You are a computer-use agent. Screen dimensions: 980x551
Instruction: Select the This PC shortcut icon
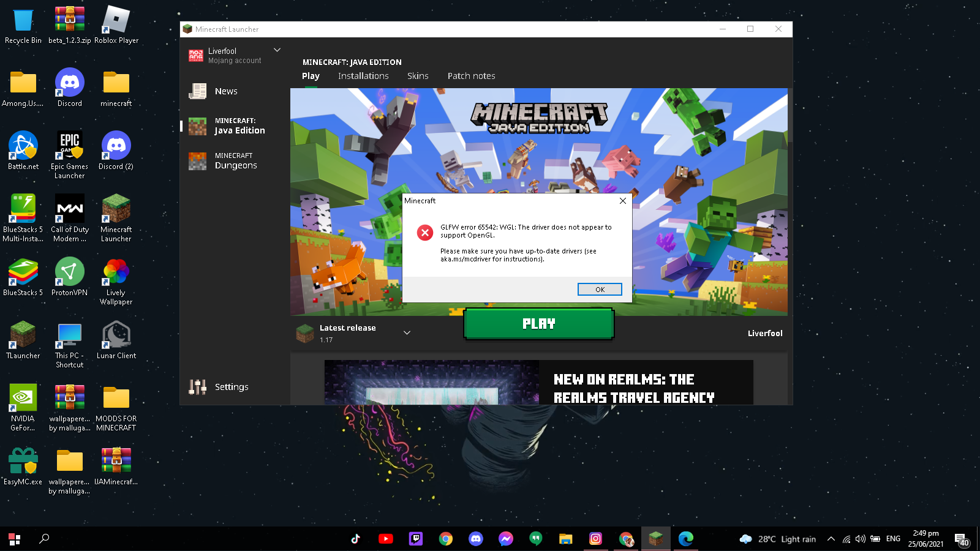70,345
